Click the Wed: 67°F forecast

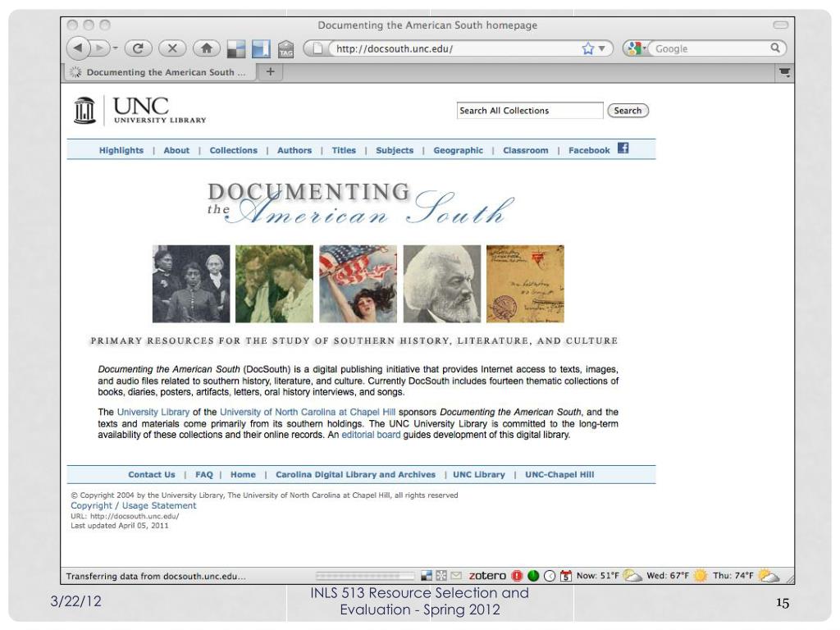tap(668, 576)
